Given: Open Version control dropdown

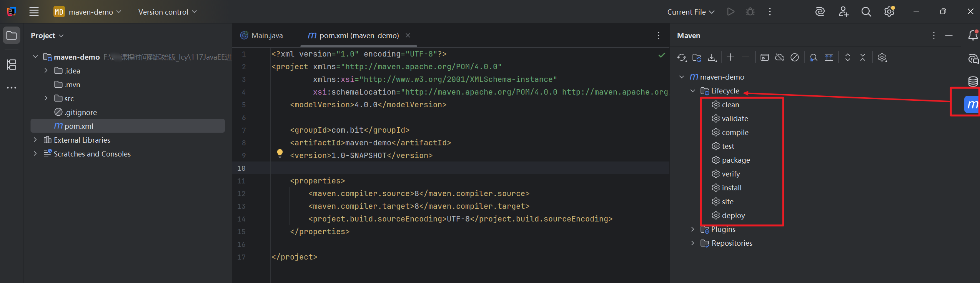Looking at the screenshot, I should (168, 12).
